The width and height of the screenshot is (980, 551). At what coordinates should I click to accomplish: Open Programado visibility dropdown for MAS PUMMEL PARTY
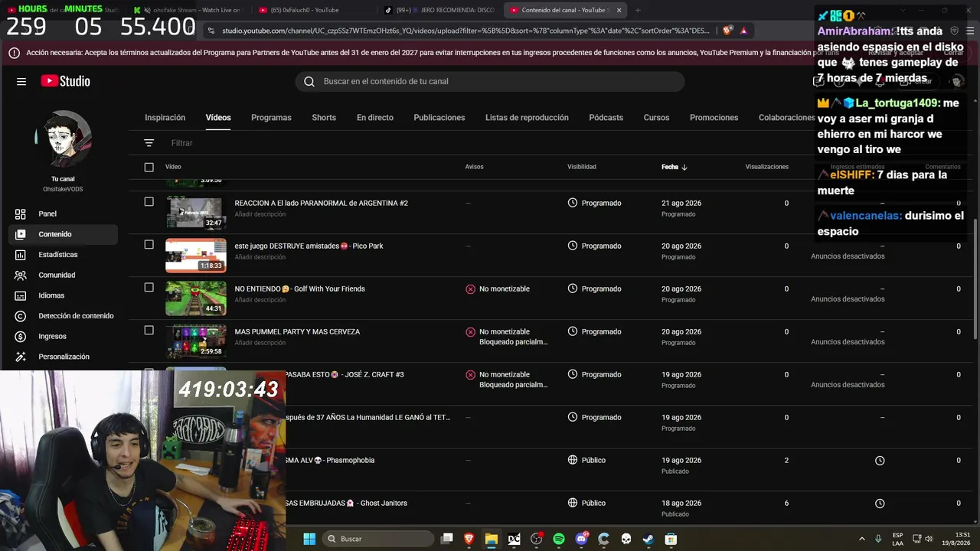(x=595, y=332)
